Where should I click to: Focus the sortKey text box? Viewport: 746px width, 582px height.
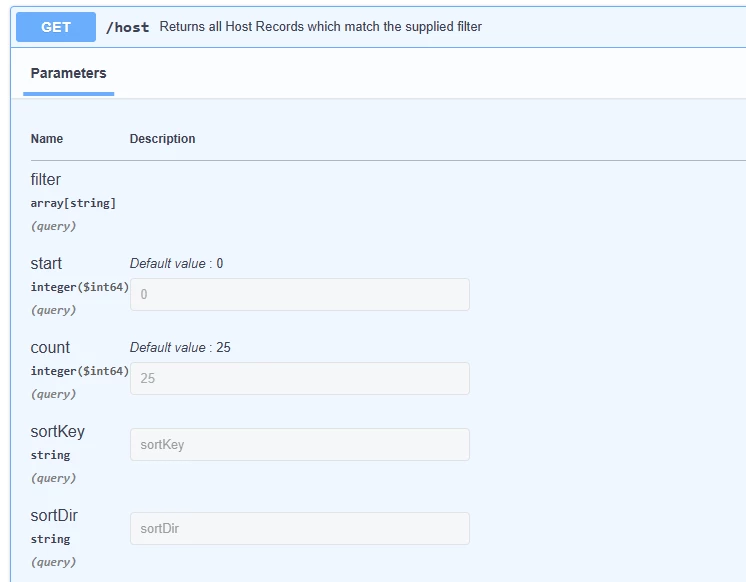300,444
